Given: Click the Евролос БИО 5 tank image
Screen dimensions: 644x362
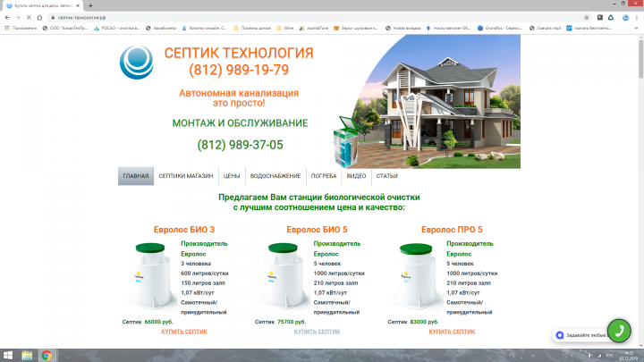Looking at the screenshot, I should click(282, 276).
